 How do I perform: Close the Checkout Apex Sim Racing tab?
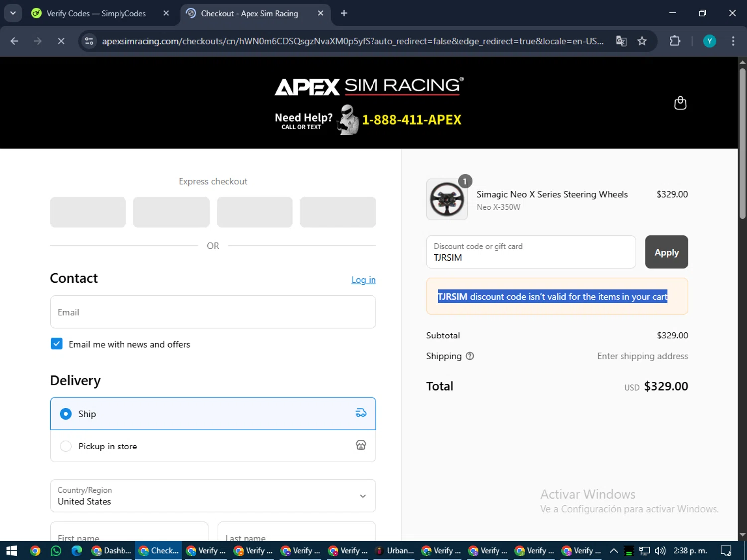coord(321,13)
